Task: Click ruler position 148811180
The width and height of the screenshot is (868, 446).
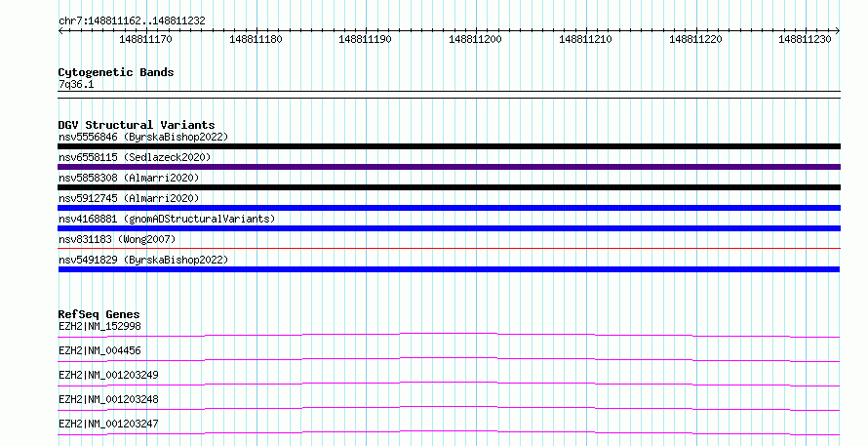Action: [256, 39]
